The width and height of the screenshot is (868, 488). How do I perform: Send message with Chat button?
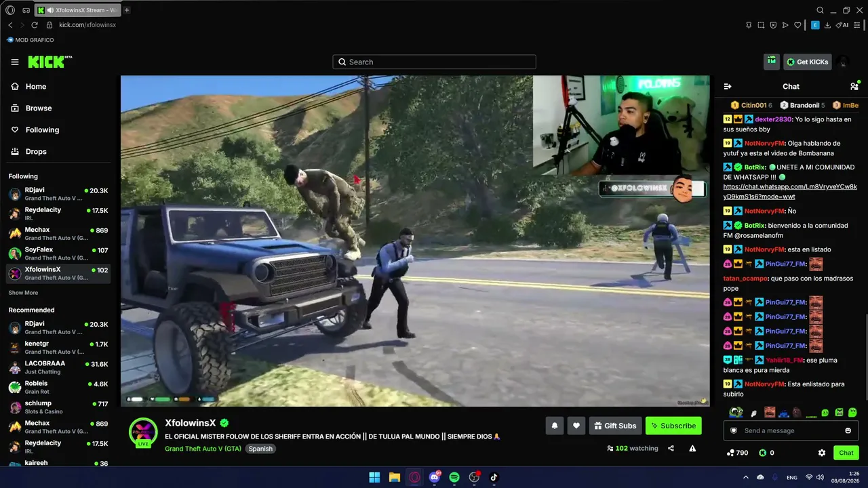coord(846,453)
